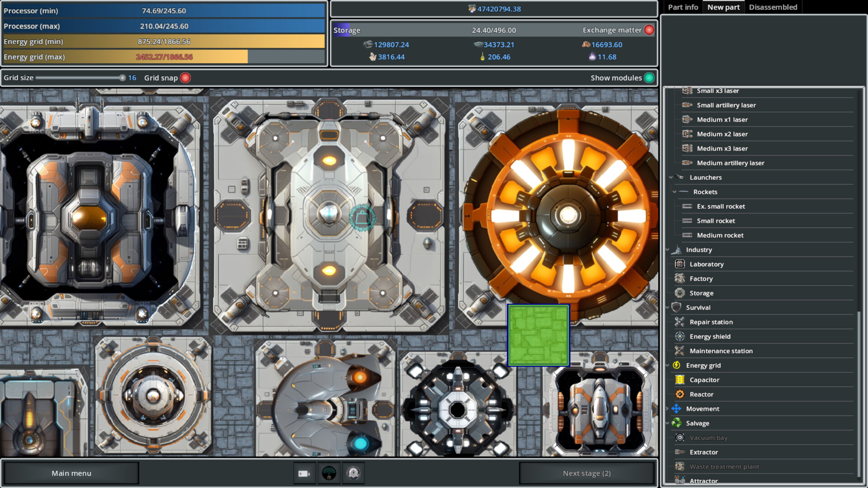
Task: Toggle the Exchange matter switch
Action: click(x=649, y=30)
